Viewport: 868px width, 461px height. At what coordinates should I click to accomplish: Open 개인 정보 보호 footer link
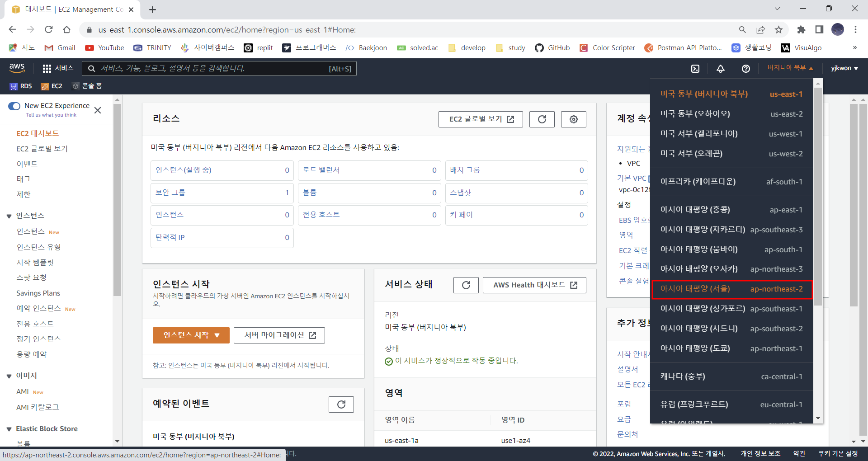[760, 454]
